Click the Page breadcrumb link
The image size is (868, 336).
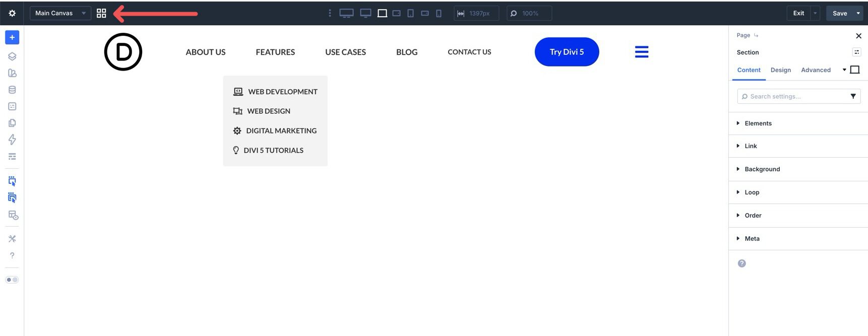pos(743,35)
